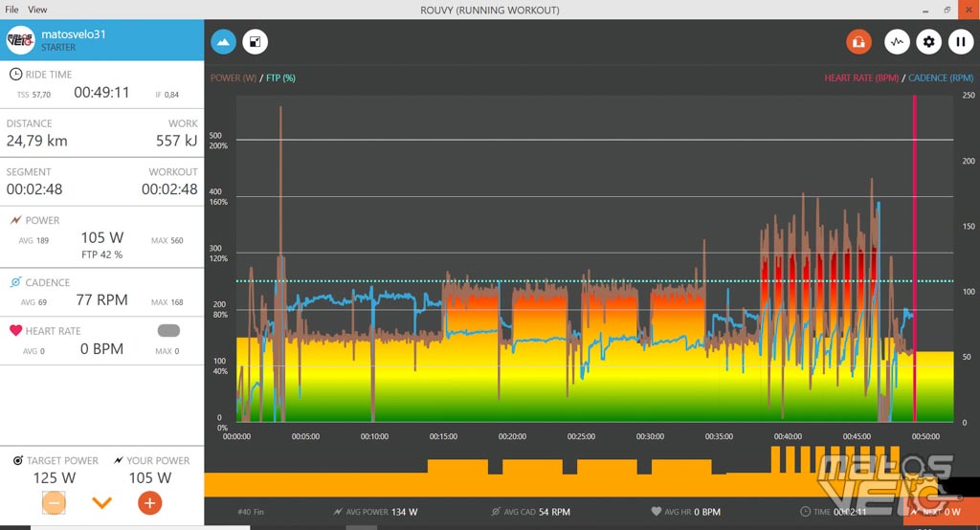Click the cadence 77 RPM reading
980x530 pixels.
101,300
